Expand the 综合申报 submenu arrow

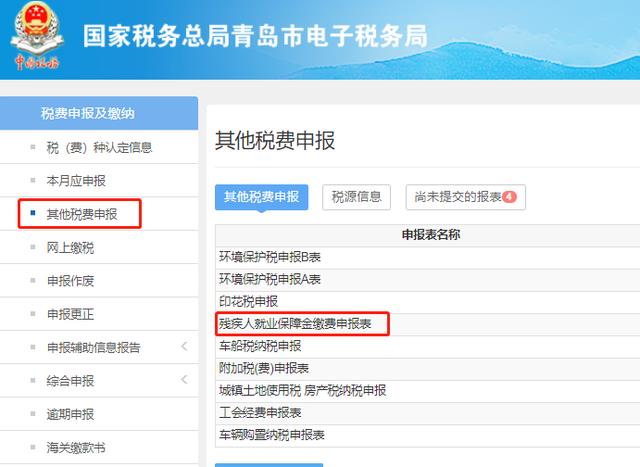click(184, 380)
